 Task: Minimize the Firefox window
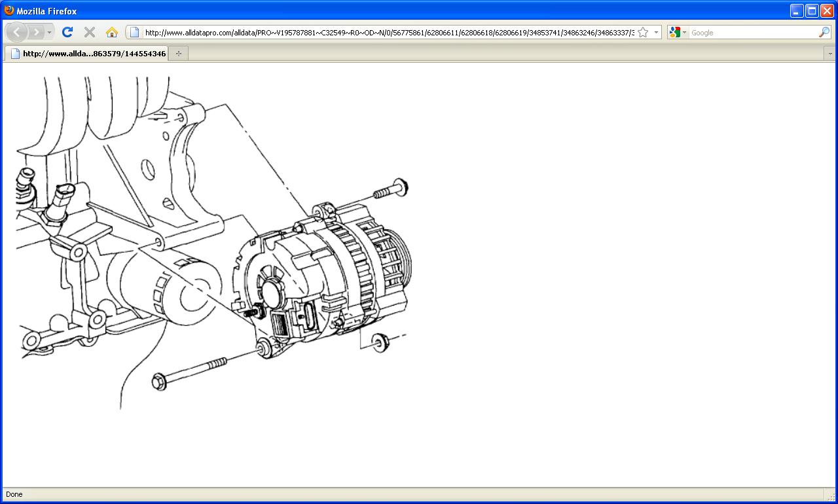(x=797, y=10)
